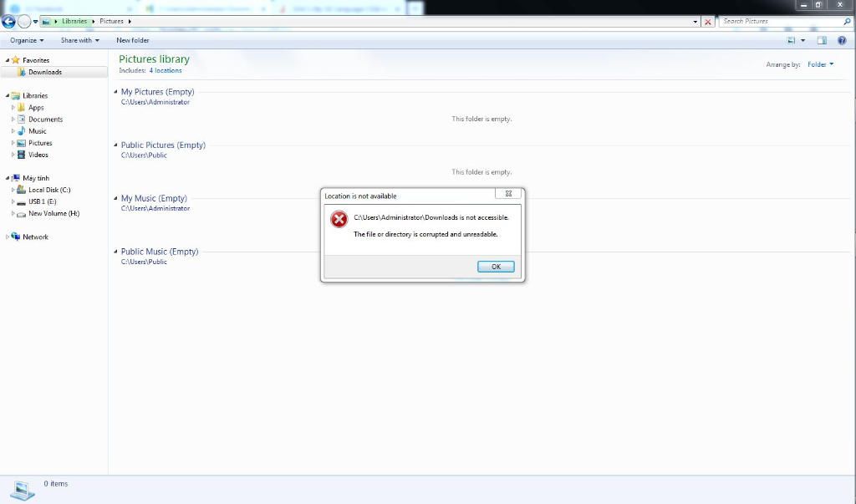Click C:\Users\Administrator path under My Pictures

click(155, 102)
